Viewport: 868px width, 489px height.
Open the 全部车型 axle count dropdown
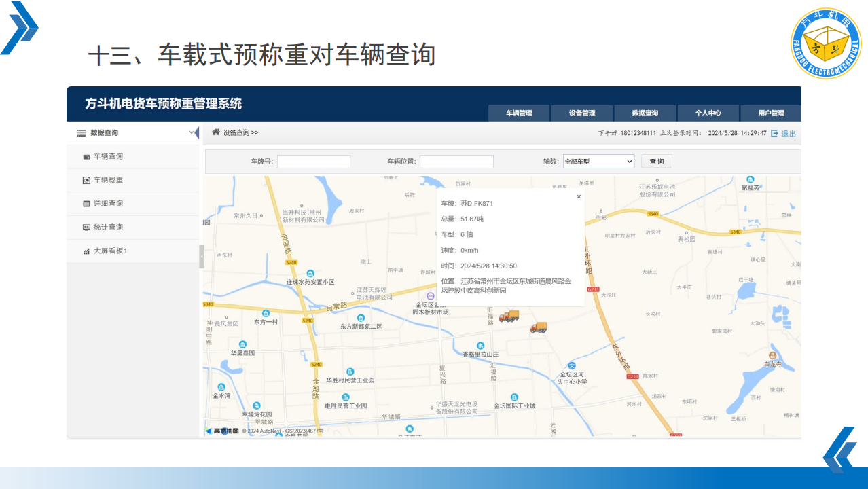point(598,162)
